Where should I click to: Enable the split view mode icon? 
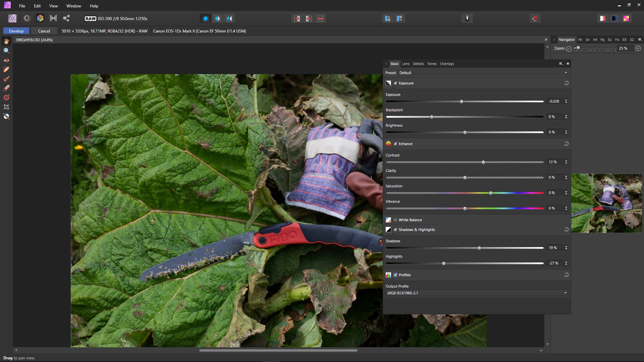point(217,18)
